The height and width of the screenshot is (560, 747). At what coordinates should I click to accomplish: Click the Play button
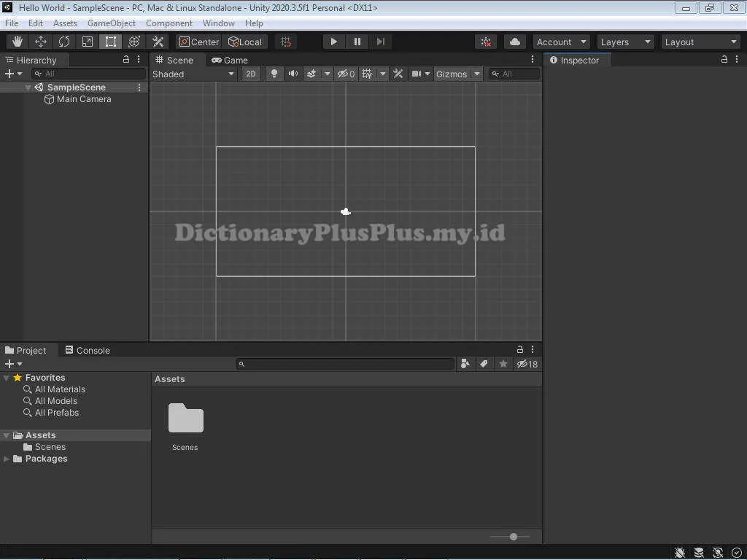(x=334, y=42)
